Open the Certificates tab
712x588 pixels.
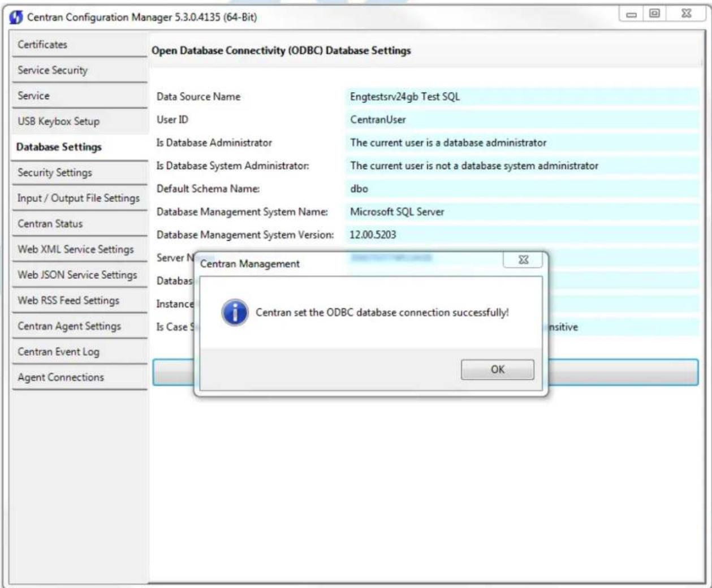pyautogui.click(x=79, y=45)
